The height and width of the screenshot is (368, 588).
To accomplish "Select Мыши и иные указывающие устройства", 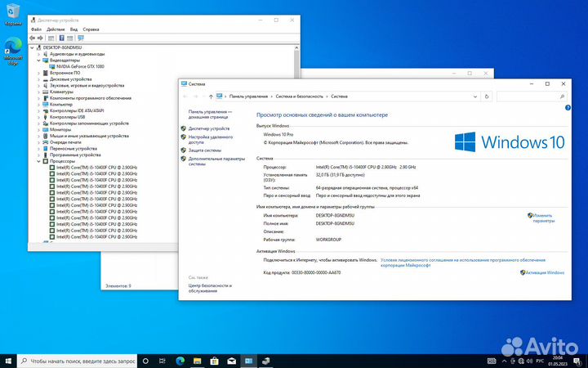I will click(89, 136).
